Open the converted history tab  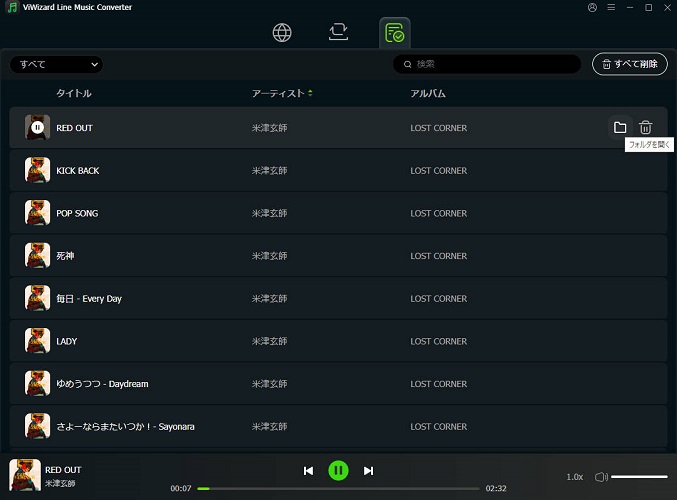tap(395, 33)
